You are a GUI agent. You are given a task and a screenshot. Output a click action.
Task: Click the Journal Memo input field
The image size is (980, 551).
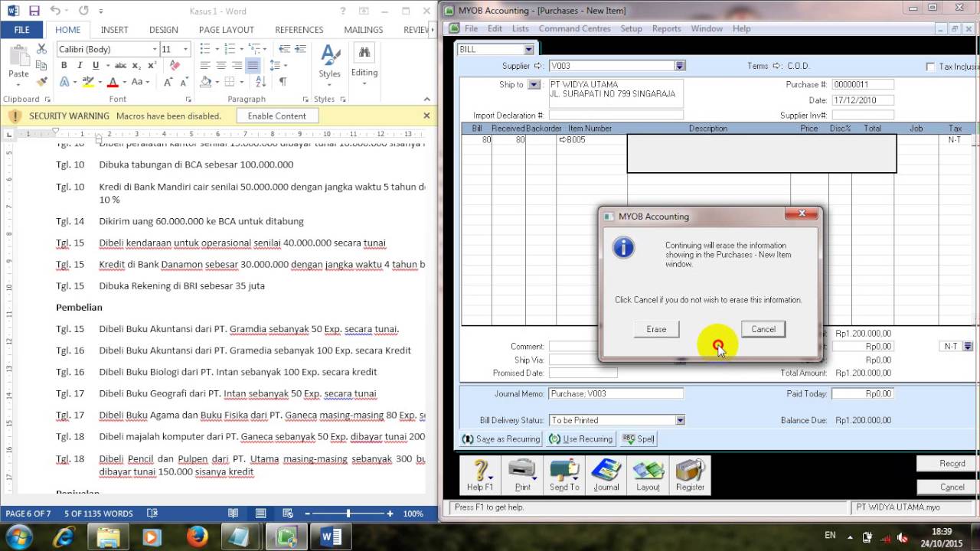pos(616,393)
